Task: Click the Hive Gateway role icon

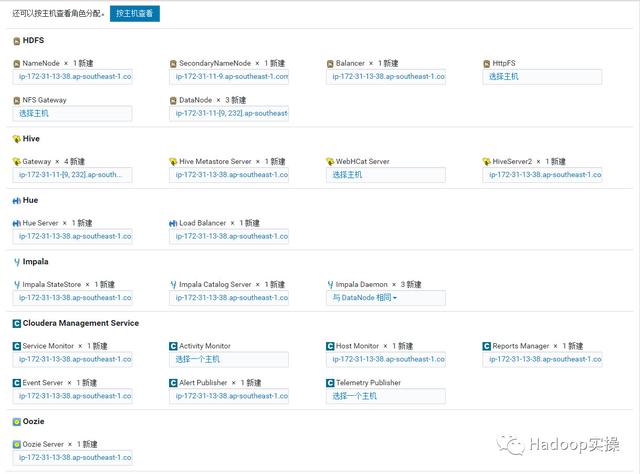Action: [x=17, y=162]
